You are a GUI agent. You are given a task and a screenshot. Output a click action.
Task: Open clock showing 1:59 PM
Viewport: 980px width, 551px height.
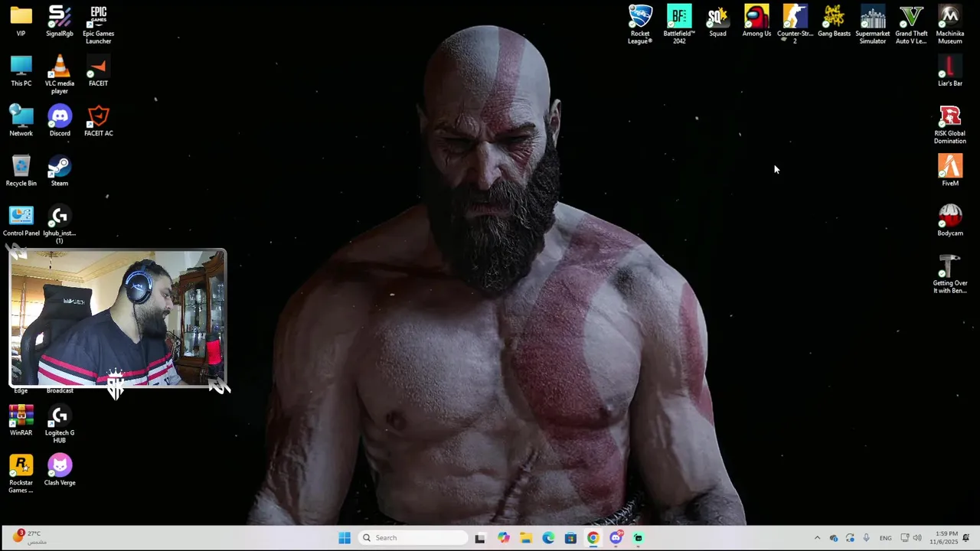coord(943,538)
